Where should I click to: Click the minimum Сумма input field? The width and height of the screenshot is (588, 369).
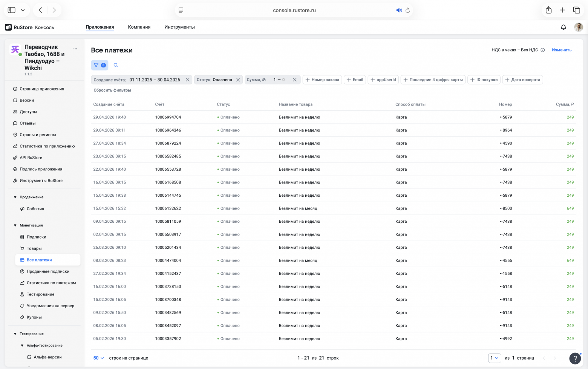[x=274, y=80]
